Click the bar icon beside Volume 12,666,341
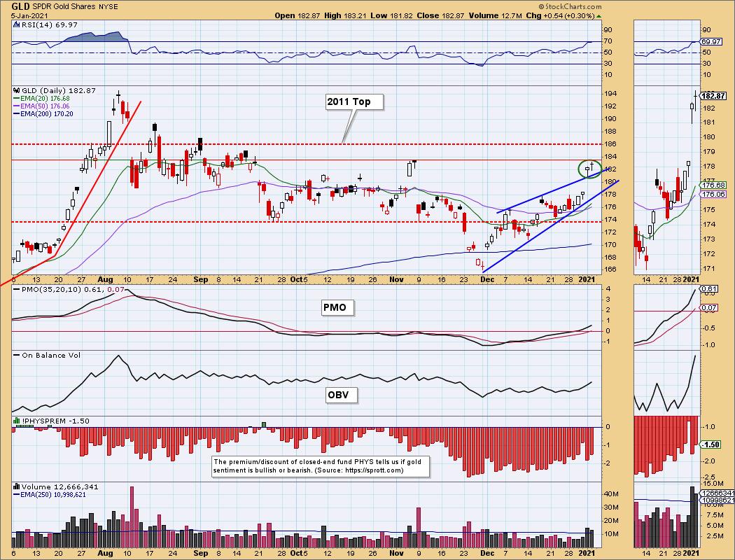Screen dimensions: 735x560 (17, 486)
